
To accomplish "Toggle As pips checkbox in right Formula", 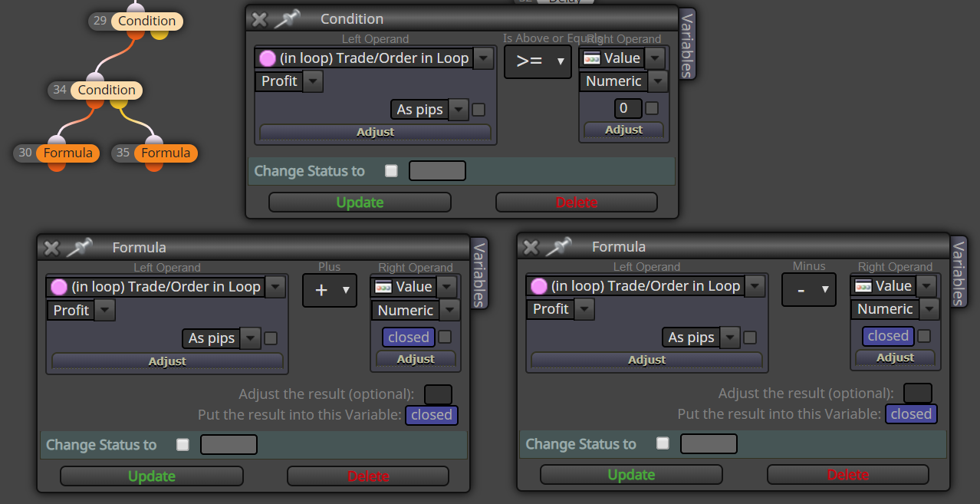I will (750, 338).
